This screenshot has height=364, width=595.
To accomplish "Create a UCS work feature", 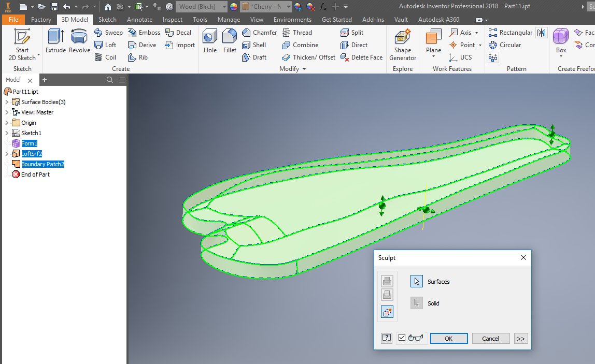I will [x=461, y=57].
